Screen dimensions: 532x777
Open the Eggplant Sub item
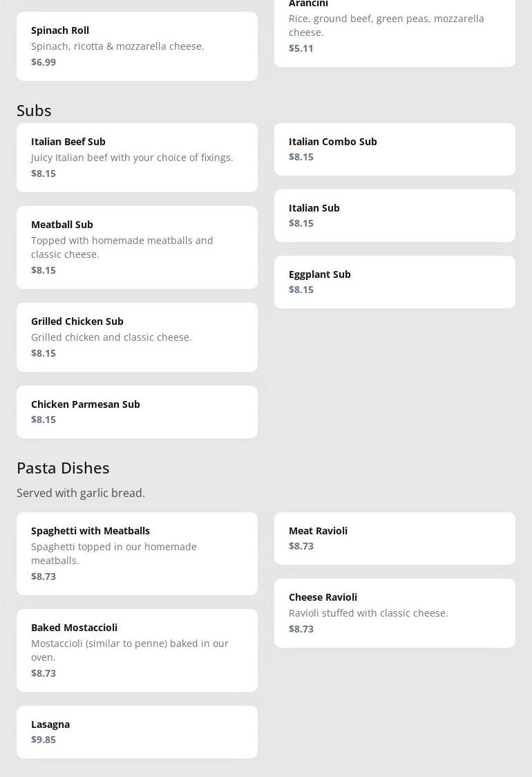tap(394, 281)
